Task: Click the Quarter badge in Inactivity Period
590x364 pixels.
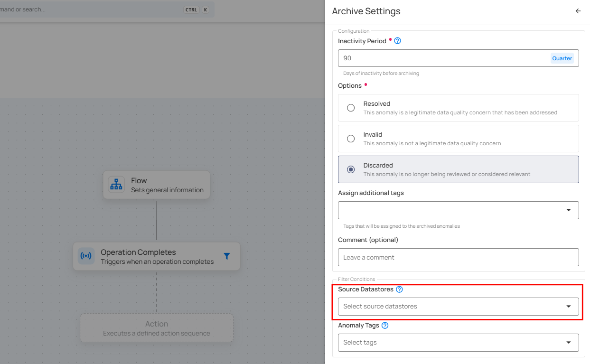Action: coord(562,58)
